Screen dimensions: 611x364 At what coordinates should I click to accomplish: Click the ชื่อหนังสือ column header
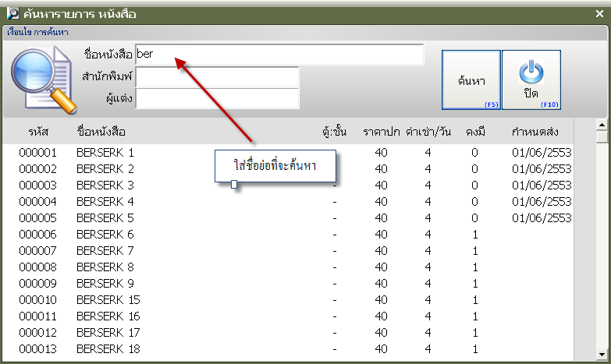point(101,132)
